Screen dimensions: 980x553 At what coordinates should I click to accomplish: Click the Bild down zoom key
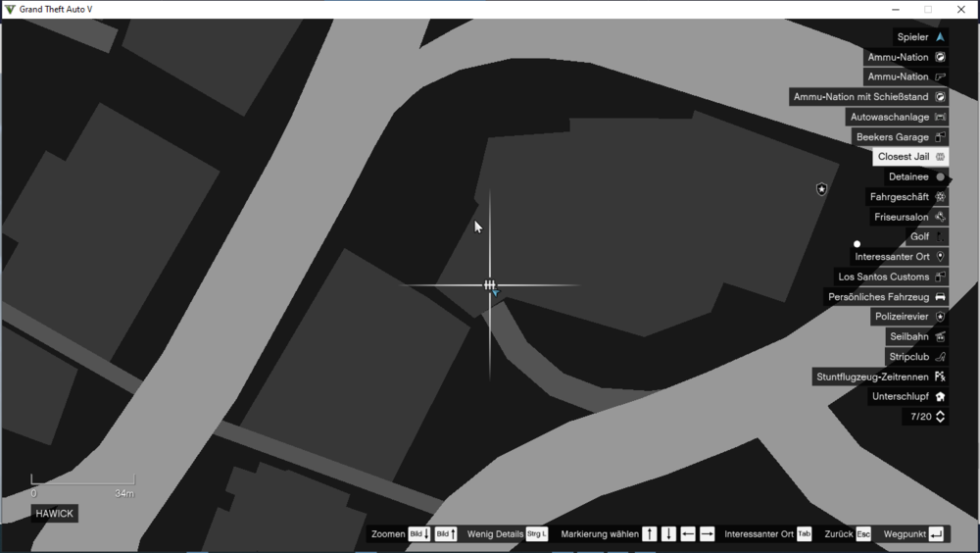pyautogui.click(x=419, y=534)
